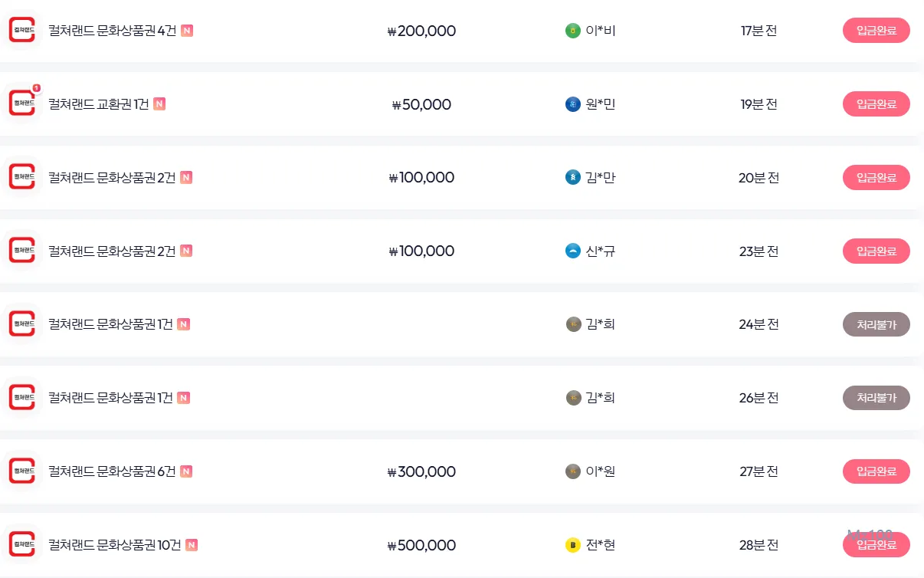Image resolution: width=924 pixels, height=578 pixels.
Task: Click the N badge next to 문화상품권 10건
Action: pyautogui.click(x=192, y=546)
